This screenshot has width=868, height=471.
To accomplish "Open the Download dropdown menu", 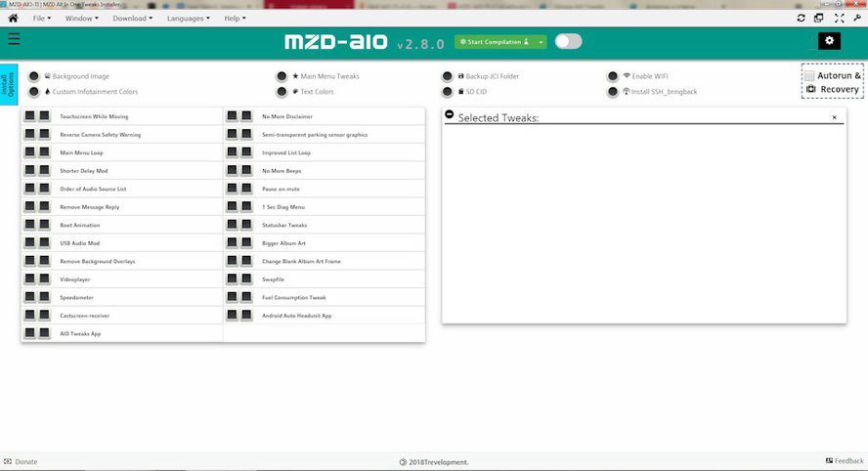I will coord(132,18).
